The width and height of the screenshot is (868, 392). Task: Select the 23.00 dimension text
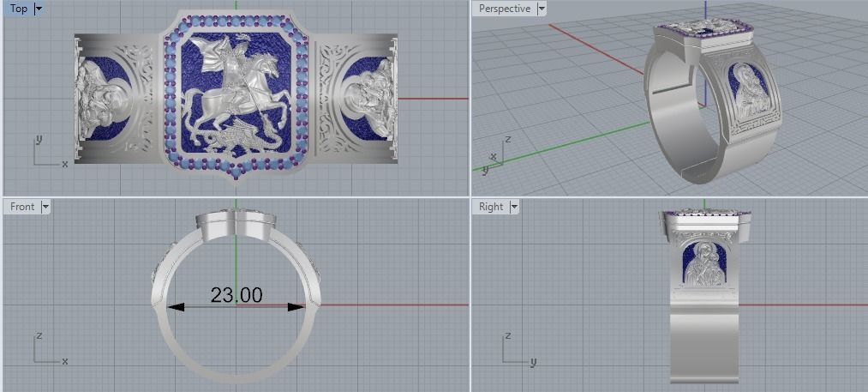(236, 295)
